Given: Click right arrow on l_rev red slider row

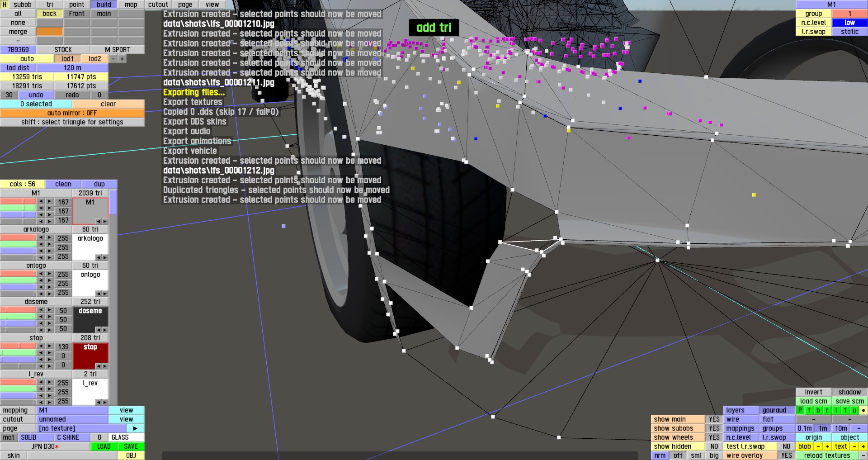Looking at the screenshot, I should [x=50, y=382].
